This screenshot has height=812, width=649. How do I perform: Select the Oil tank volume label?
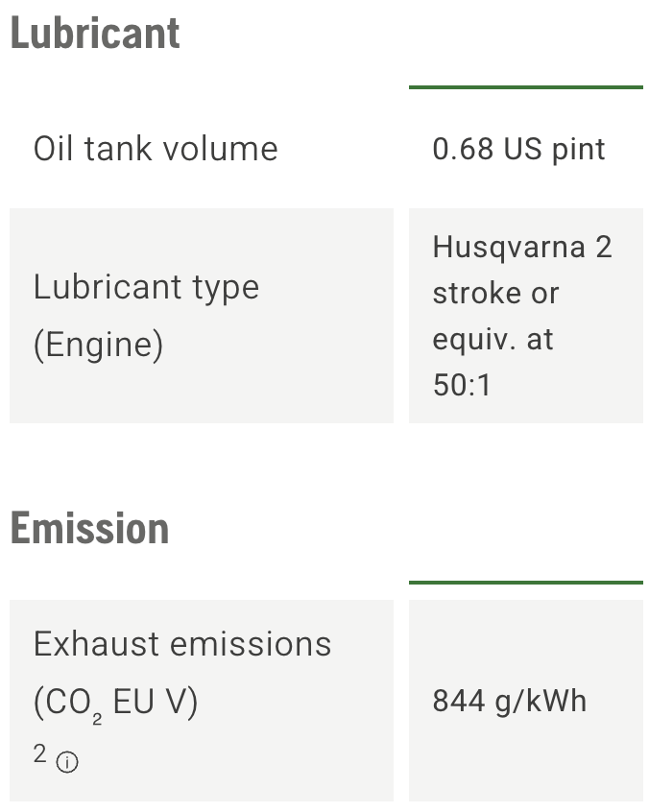click(x=156, y=149)
